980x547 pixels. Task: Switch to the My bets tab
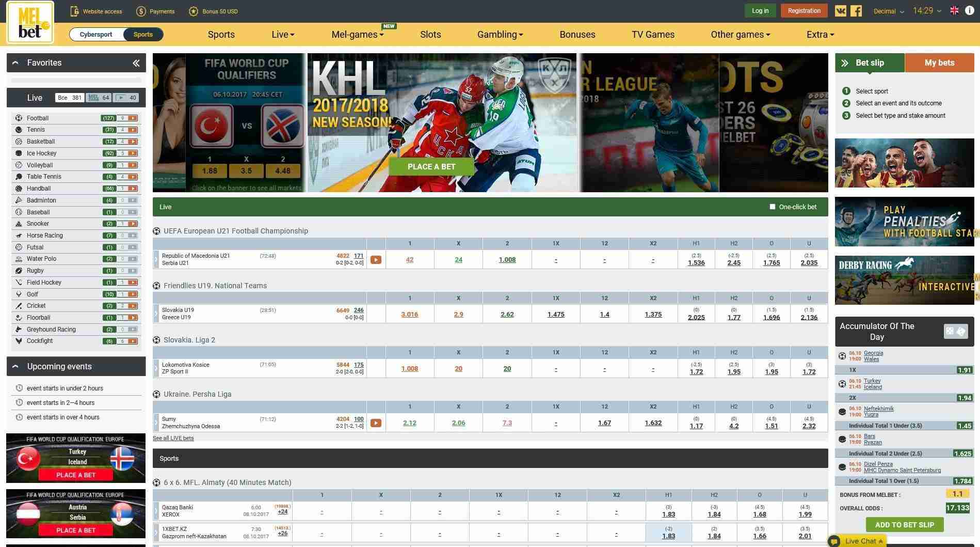(x=939, y=63)
